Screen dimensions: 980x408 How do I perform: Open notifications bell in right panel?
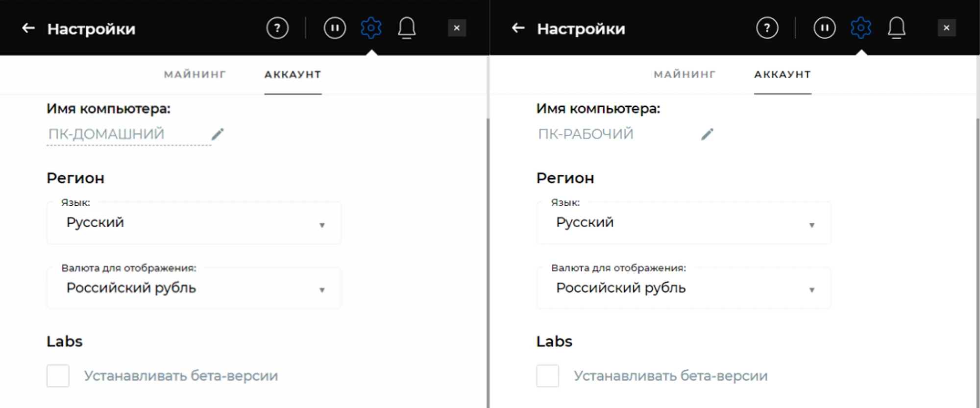point(897,28)
